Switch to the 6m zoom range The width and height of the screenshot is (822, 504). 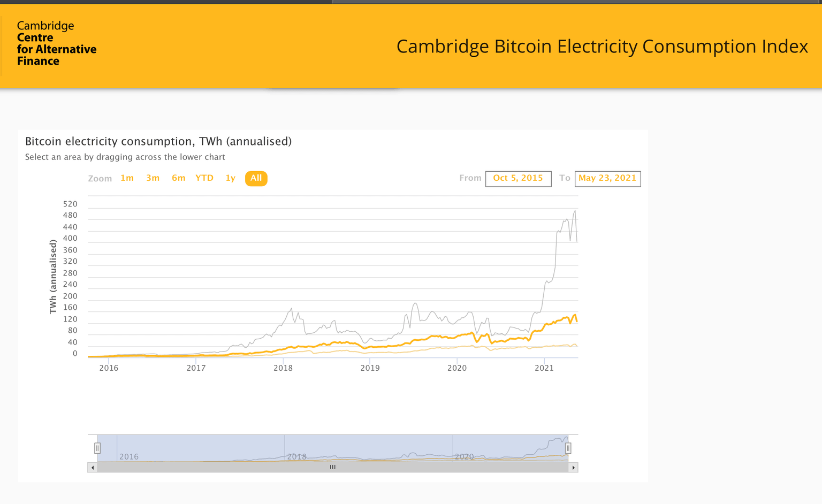click(179, 178)
